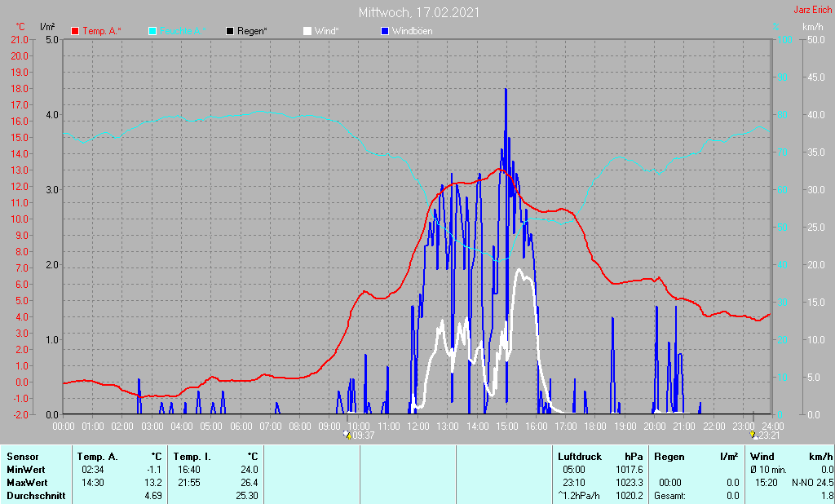Click the 'Durchschnitt' row label
Screen dimensions: 835x504
point(36,496)
